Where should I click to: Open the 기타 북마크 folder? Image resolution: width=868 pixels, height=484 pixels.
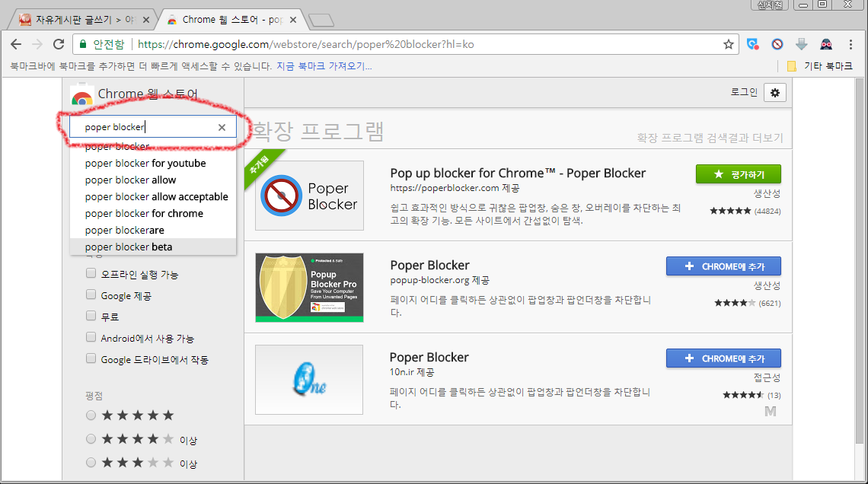click(x=820, y=65)
